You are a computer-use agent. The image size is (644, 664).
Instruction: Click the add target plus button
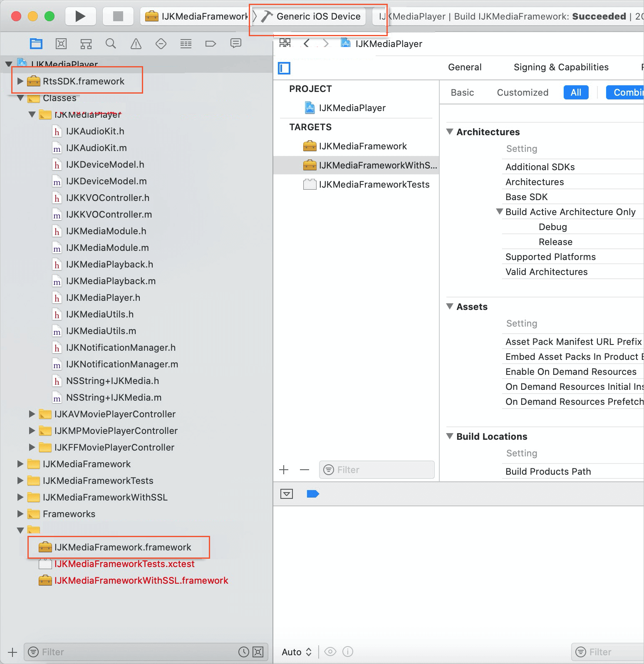coord(284,470)
